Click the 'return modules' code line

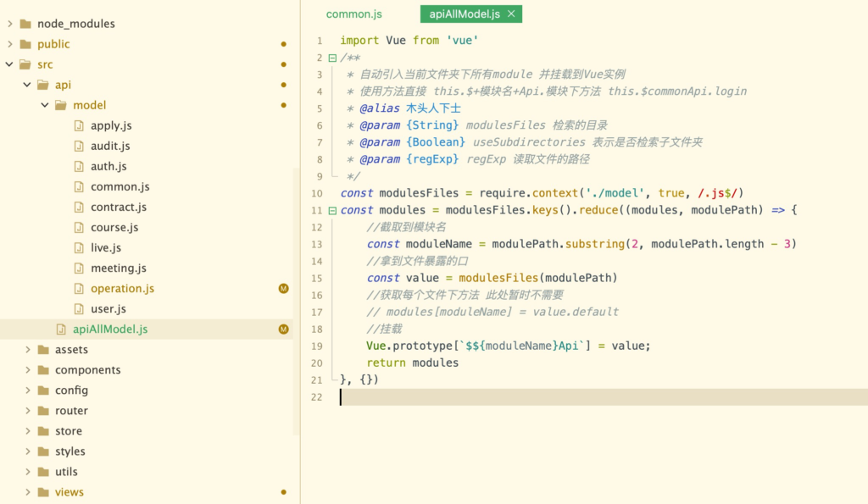tap(413, 363)
